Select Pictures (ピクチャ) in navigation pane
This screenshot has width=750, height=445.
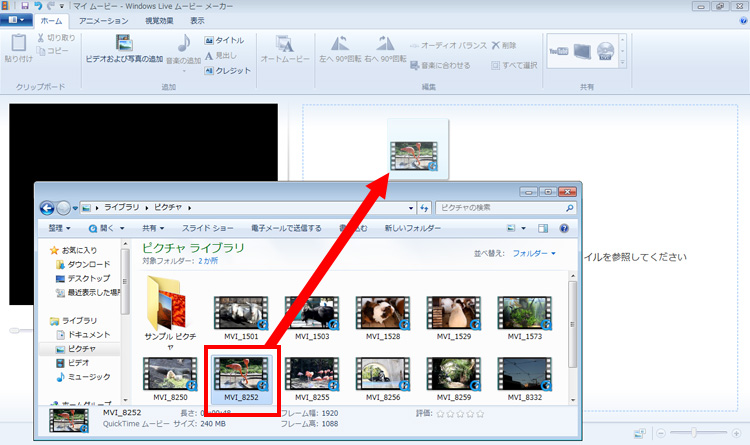click(76, 349)
